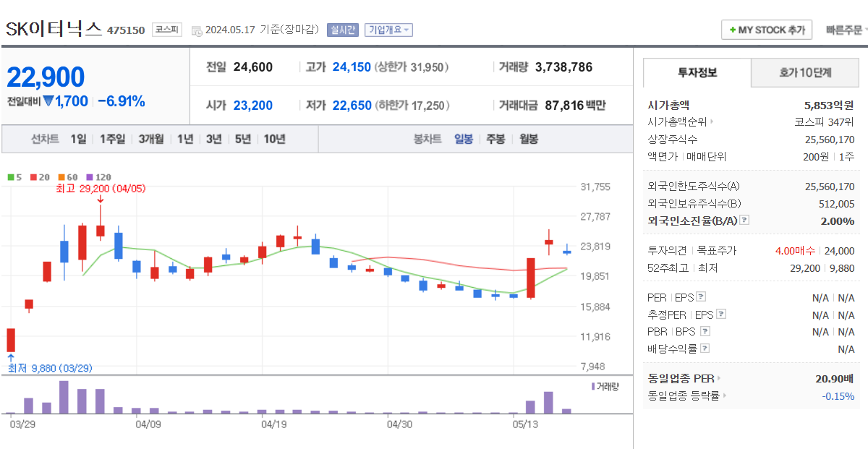Select the 월봉 monthly candle chart

pos(528,140)
